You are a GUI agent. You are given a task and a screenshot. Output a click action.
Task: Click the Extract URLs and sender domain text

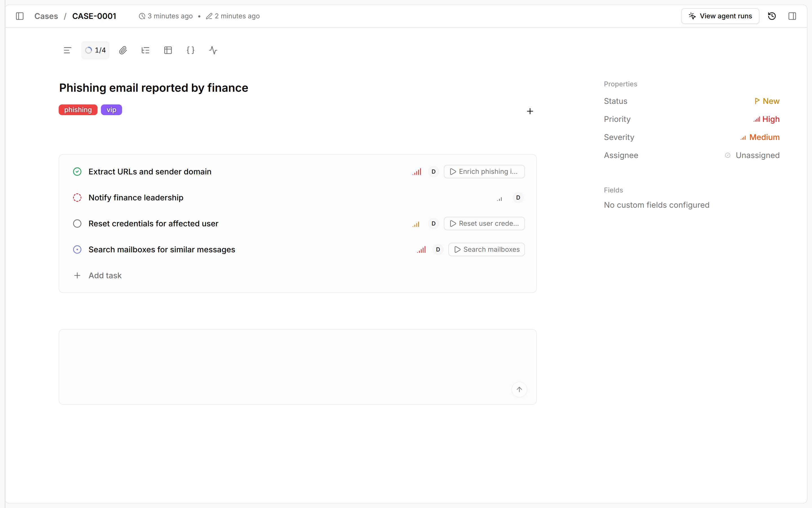coord(150,172)
